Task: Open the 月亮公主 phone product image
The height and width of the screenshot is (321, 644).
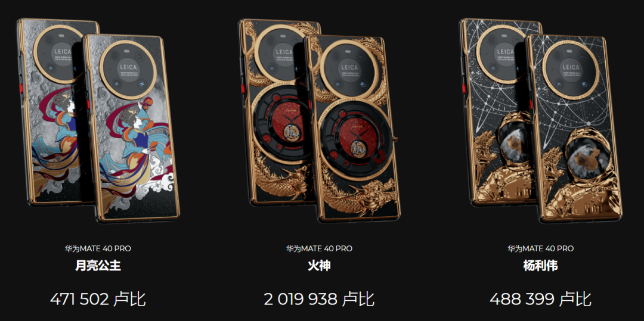Action: pyautogui.click(x=97, y=120)
